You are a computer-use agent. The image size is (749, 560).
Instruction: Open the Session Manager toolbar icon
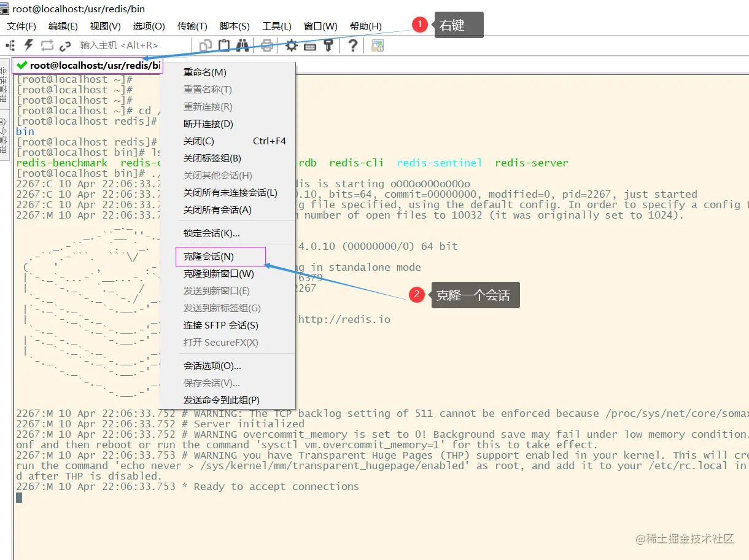[10, 45]
